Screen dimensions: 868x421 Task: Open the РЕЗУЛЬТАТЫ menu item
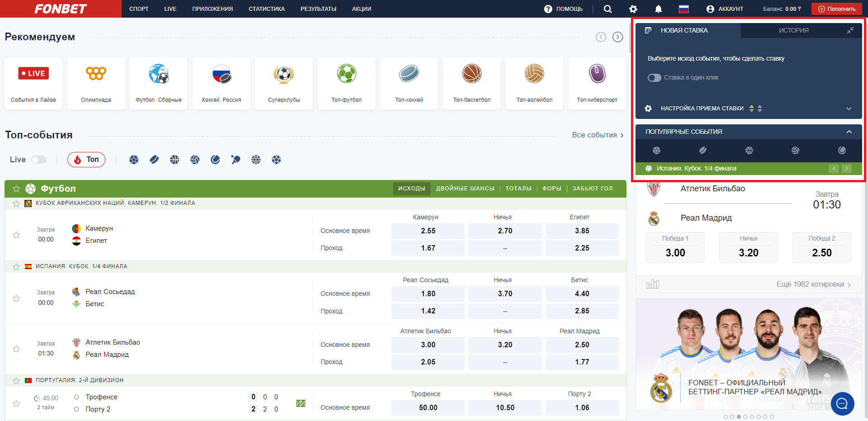[318, 9]
